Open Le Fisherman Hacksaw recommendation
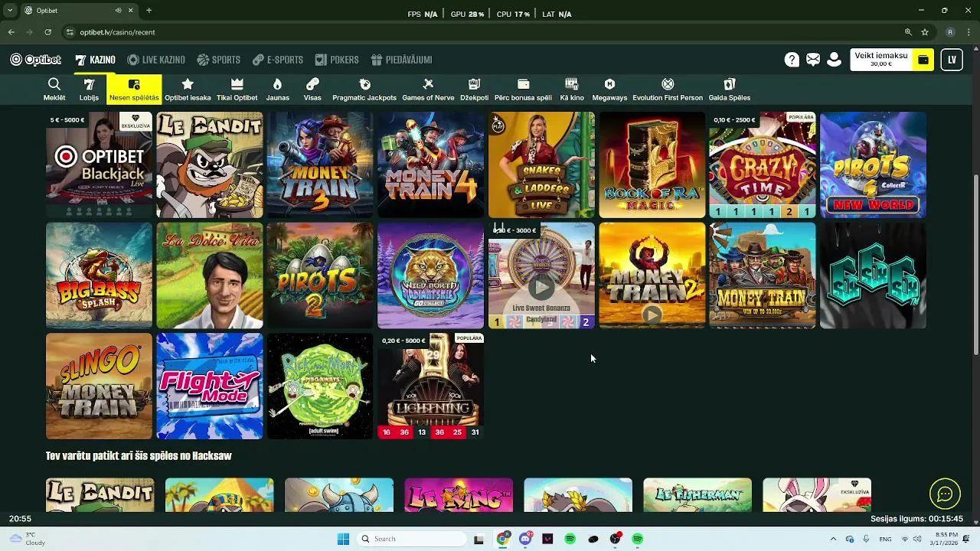 pos(697,495)
